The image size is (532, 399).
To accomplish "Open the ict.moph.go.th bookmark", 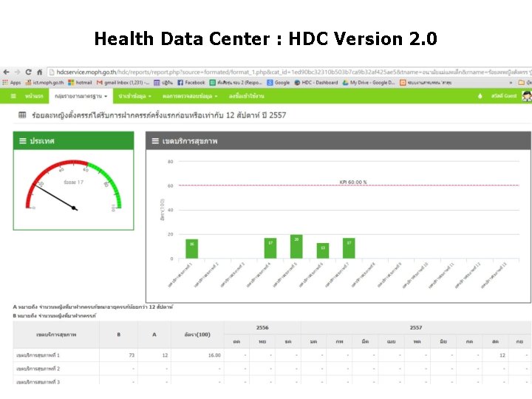I will point(45,83).
